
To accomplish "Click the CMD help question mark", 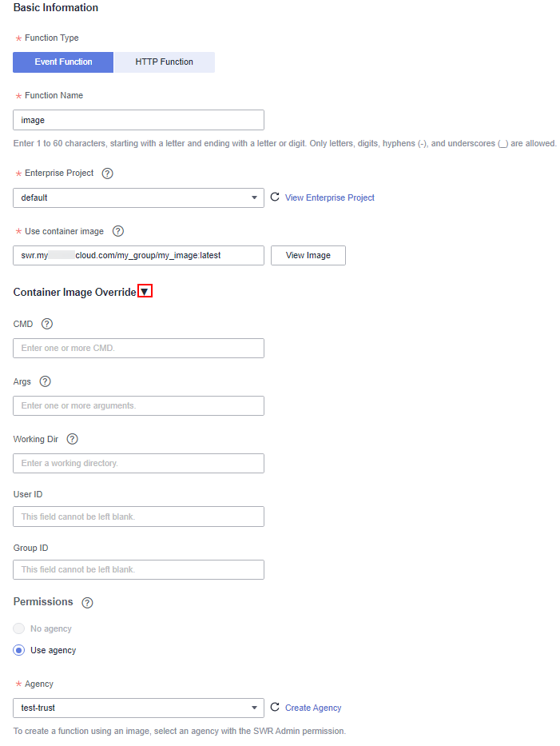I will click(47, 324).
